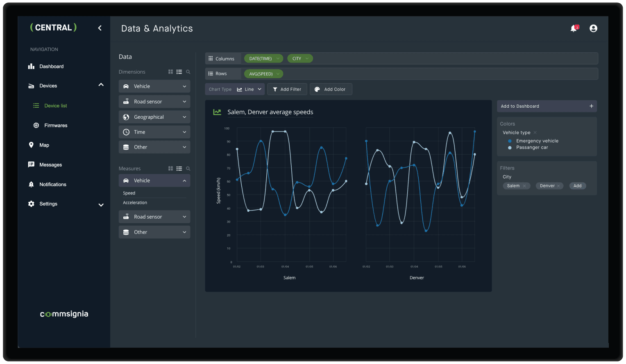Remove the Denver city filter chip

point(558,186)
